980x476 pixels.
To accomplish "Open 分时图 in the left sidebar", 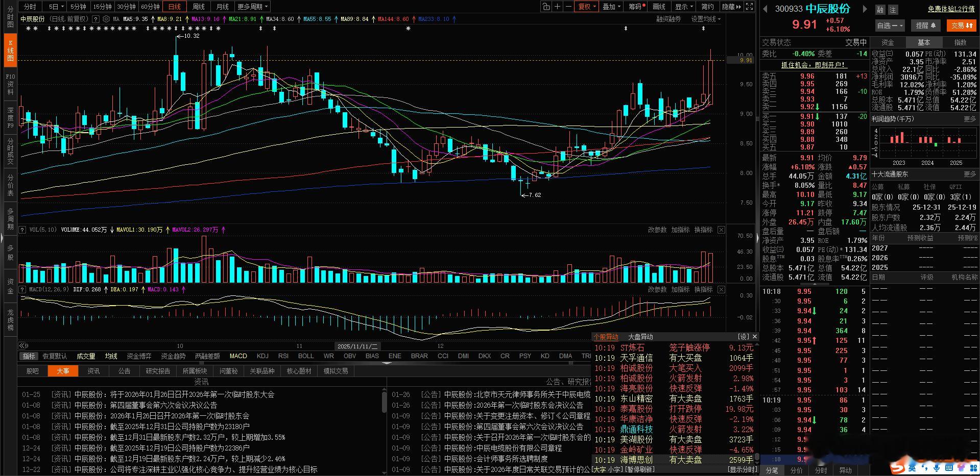I will (x=10, y=17).
